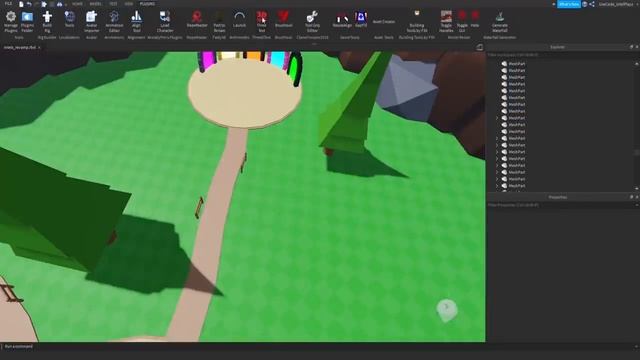The width and height of the screenshot is (640, 360).
Task: Open the Plugins Folder
Action: click(x=27, y=22)
